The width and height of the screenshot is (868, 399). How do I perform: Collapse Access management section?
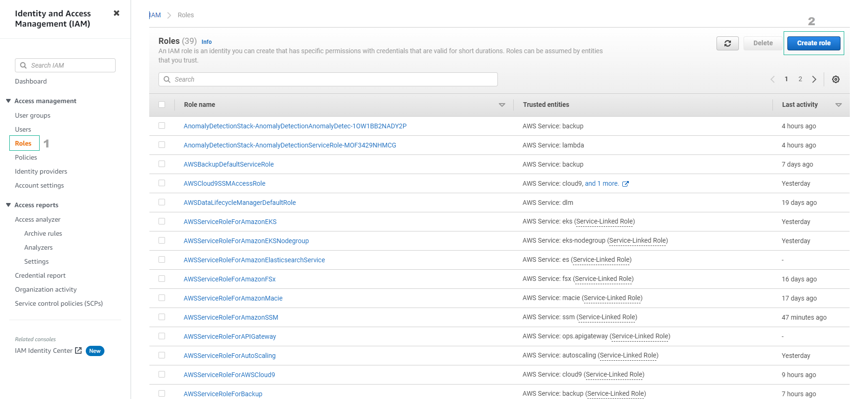[8, 101]
